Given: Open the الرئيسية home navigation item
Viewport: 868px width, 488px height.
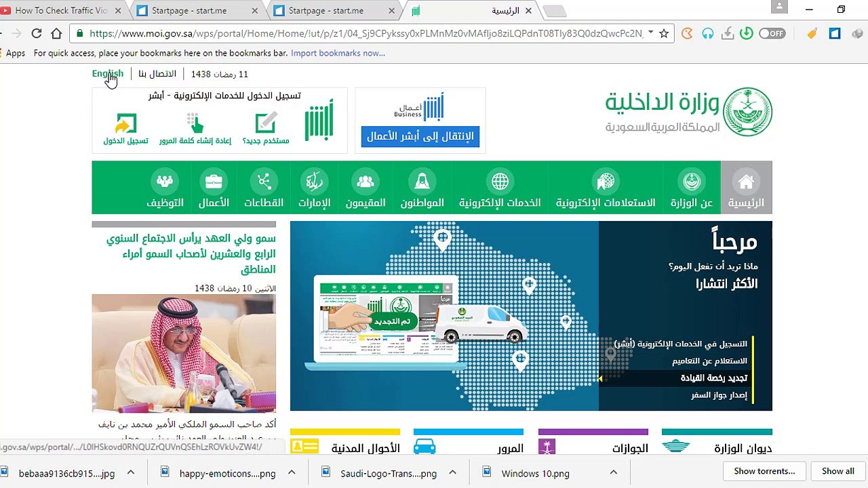Looking at the screenshot, I should (x=746, y=188).
